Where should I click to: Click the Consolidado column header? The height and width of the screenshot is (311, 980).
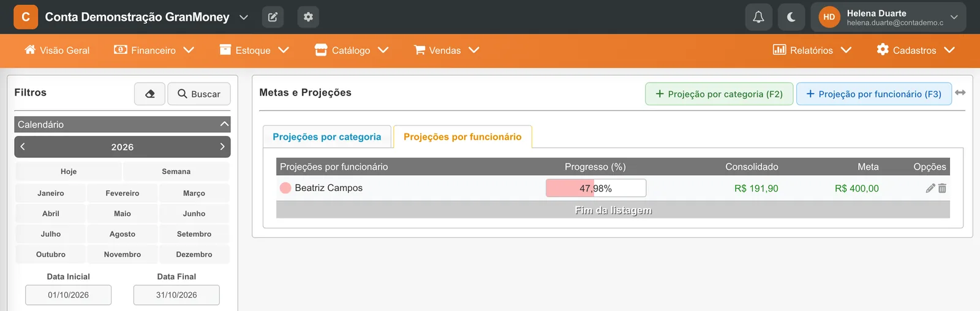click(x=752, y=167)
